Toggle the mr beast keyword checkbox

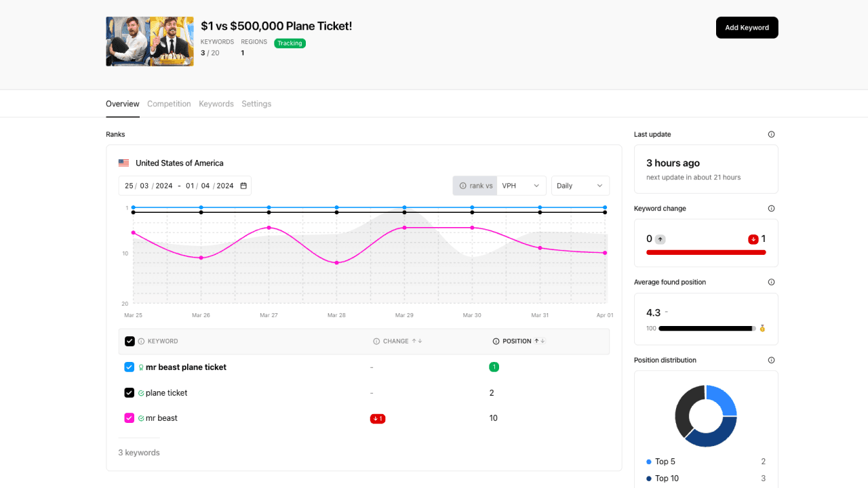(x=129, y=418)
